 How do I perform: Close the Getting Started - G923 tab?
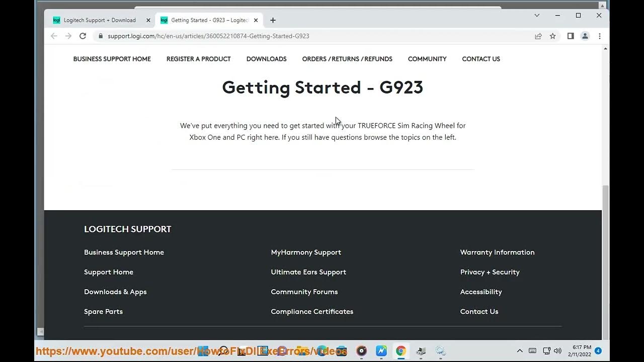pos(256,20)
